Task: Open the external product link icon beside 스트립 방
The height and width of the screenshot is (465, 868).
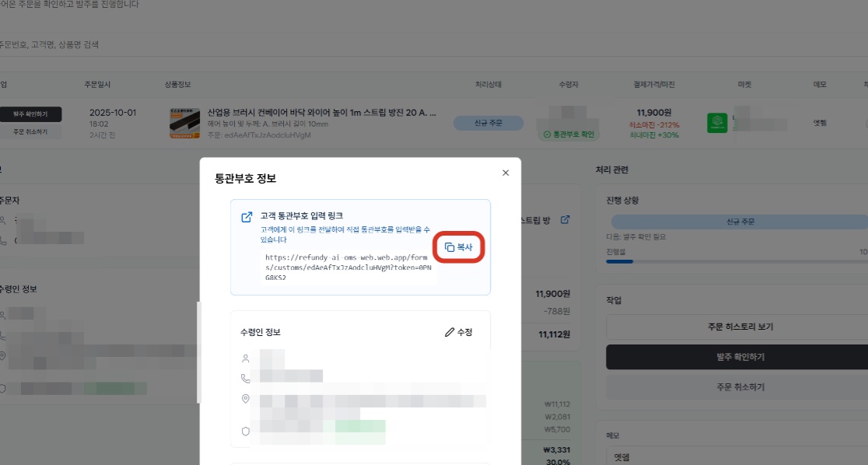Action: (x=565, y=220)
